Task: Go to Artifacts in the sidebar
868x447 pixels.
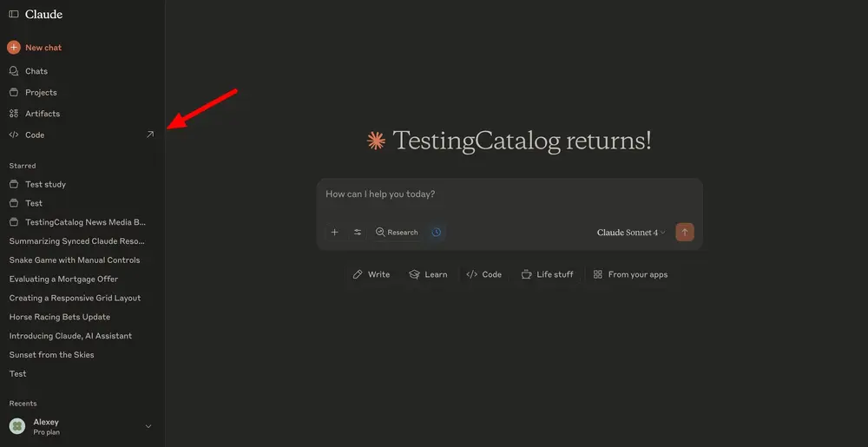Action: (x=42, y=114)
